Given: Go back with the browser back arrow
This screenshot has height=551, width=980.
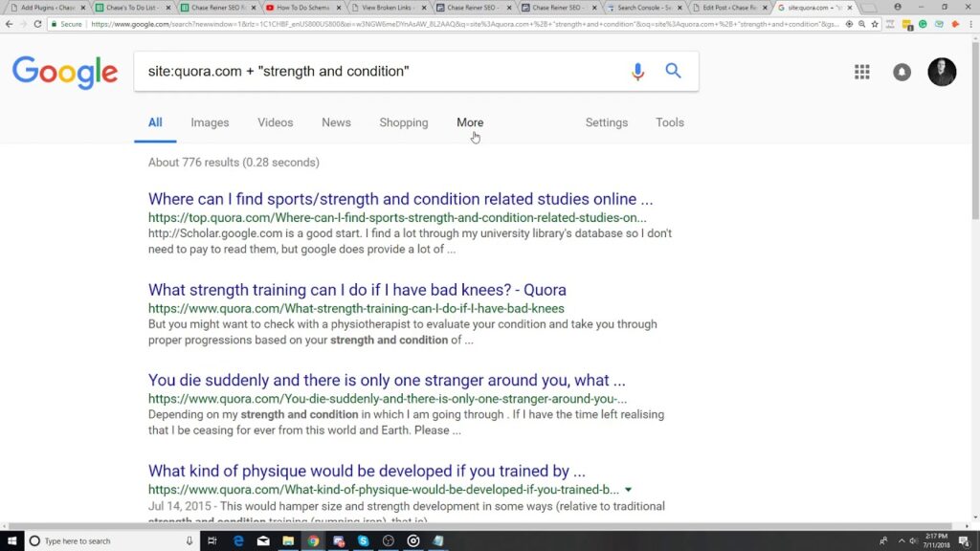Looking at the screenshot, I should tap(9, 24).
